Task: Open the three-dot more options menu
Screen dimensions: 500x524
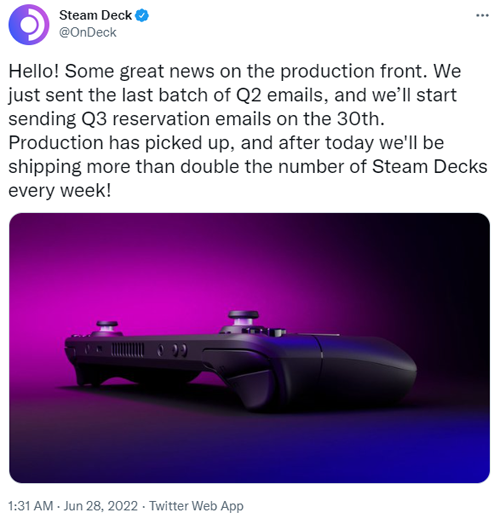Action: click(482, 15)
